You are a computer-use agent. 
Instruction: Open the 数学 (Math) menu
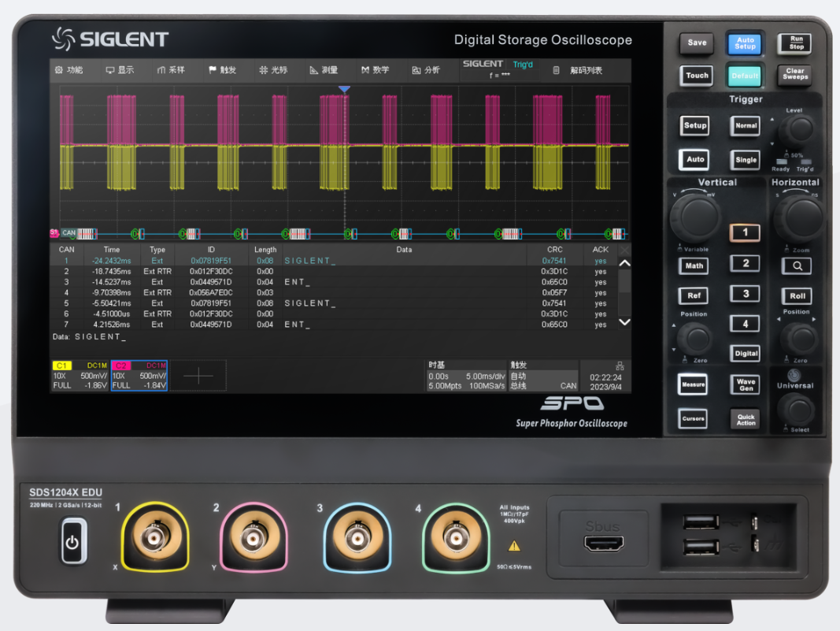click(375, 70)
